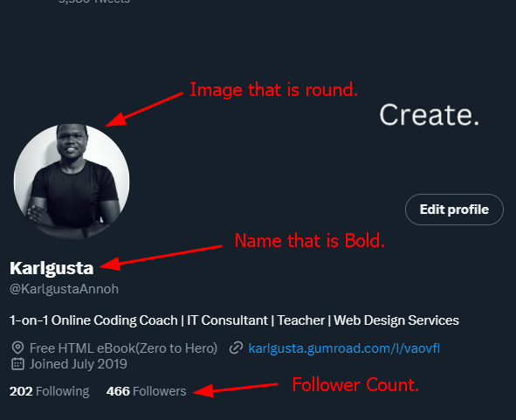Click the chain link icon
516x420 pixels.
(x=236, y=348)
